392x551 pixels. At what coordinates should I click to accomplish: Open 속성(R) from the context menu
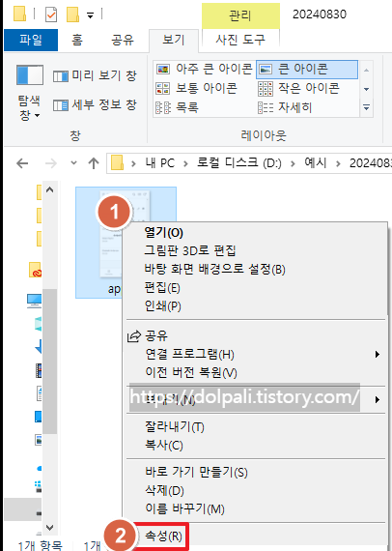(163, 536)
